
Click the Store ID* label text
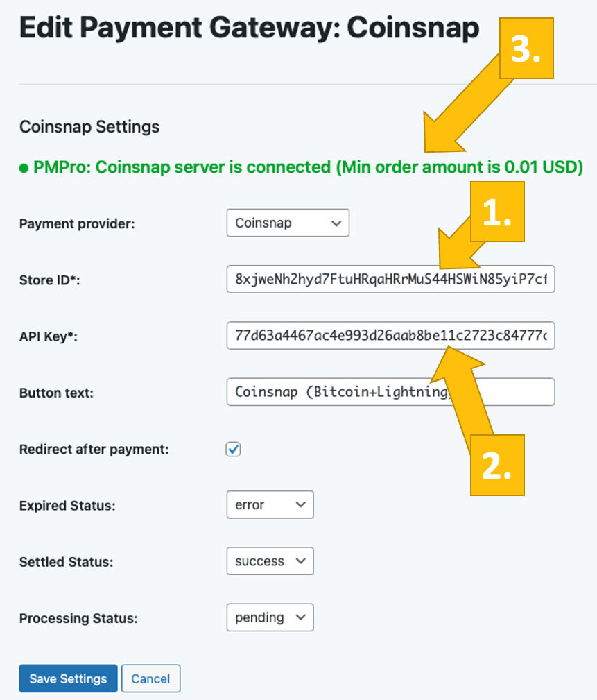[51, 280]
